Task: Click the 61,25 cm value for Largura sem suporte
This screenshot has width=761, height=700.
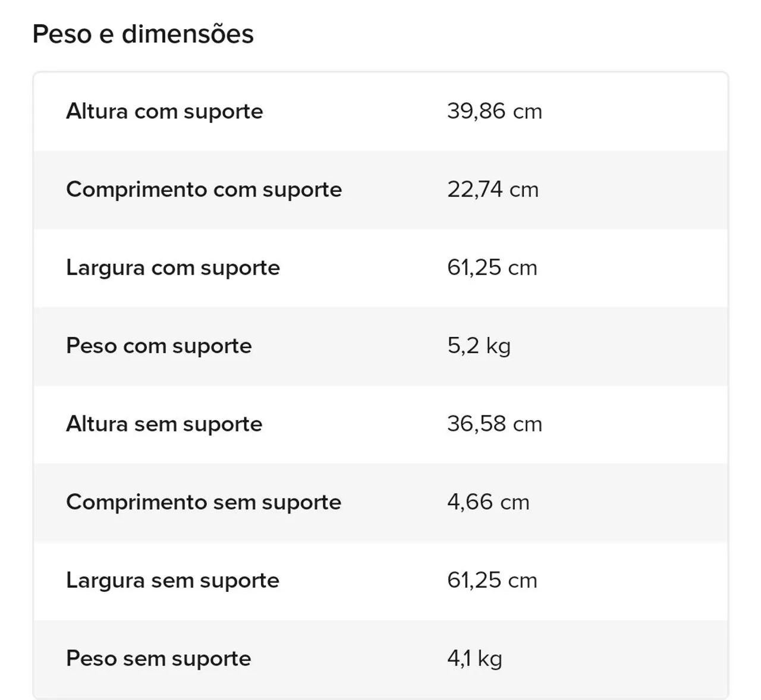Action: pos(492,580)
